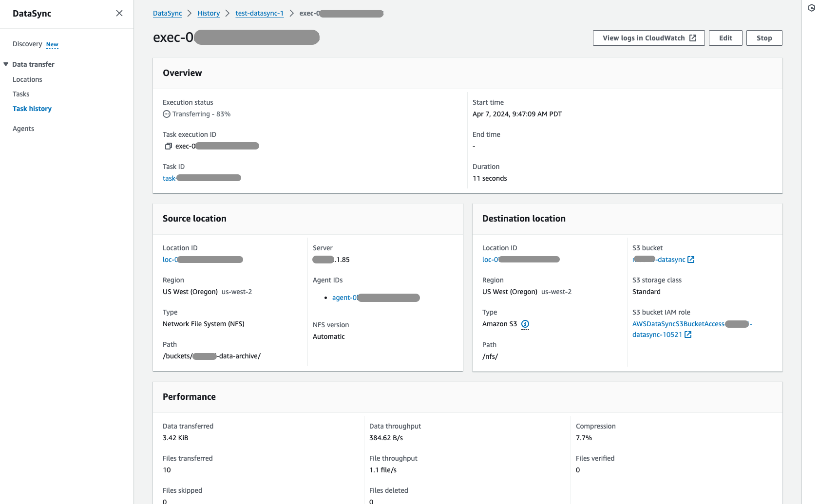Click source region us-west-2 text
Image resolution: width=819 pixels, height=504 pixels.
point(237,292)
